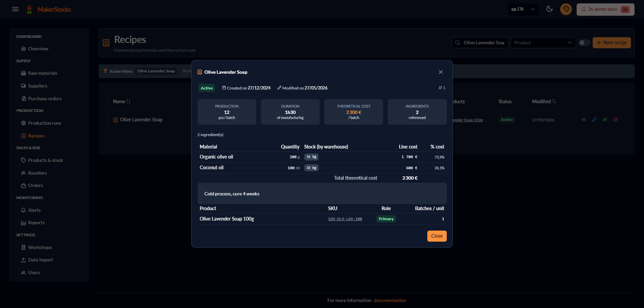Click the Primary role badge
The height and width of the screenshot is (308, 644).
click(386, 219)
